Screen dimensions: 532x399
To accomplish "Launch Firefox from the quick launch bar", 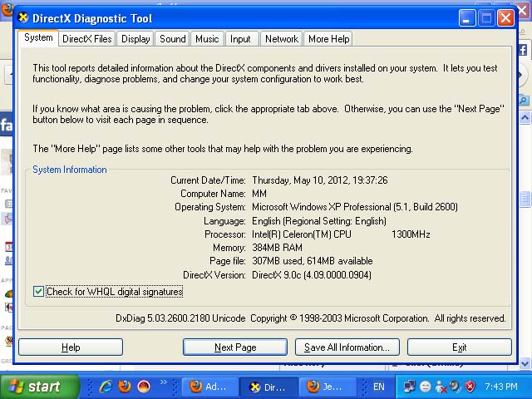I will coord(125,387).
